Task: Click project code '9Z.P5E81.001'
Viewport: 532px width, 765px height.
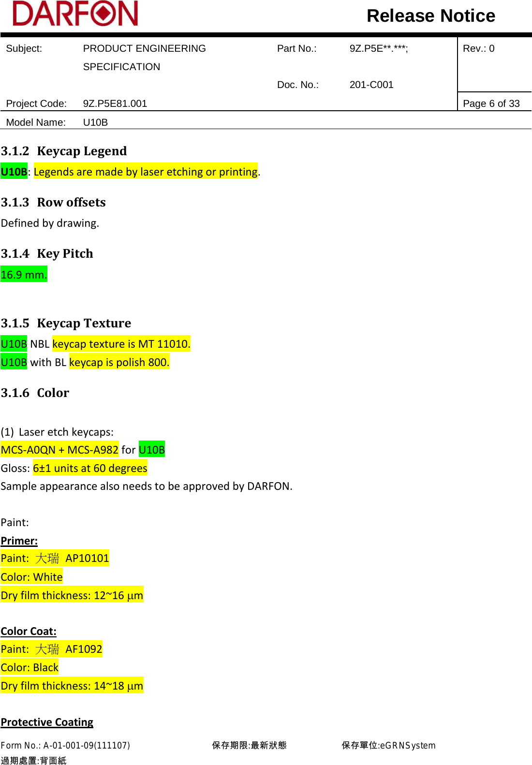Action: click(115, 103)
